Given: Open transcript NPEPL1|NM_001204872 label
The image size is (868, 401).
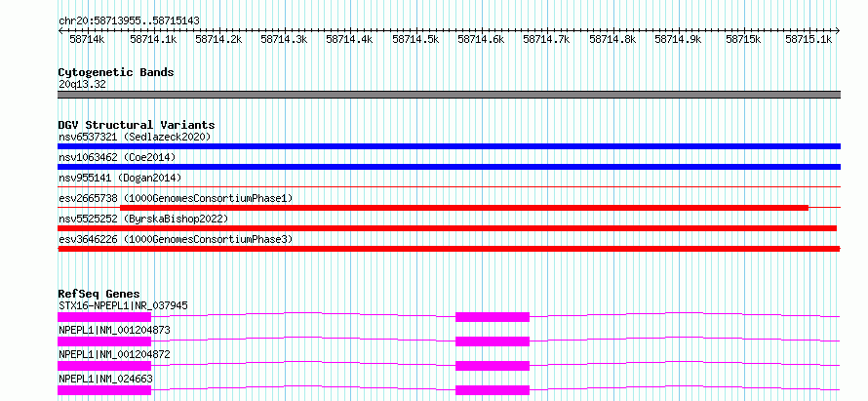Looking at the screenshot, I should [x=114, y=354].
